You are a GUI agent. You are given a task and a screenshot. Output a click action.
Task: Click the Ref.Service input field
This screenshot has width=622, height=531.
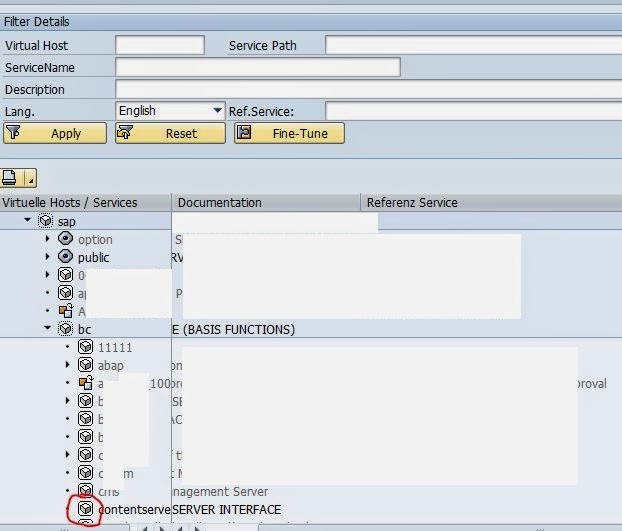(x=473, y=111)
